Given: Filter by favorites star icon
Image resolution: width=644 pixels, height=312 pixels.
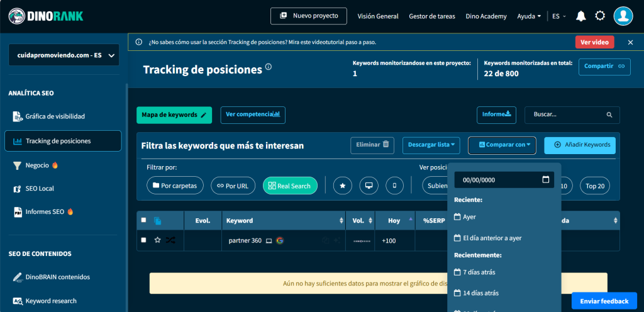Looking at the screenshot, I should coord(342,186).
